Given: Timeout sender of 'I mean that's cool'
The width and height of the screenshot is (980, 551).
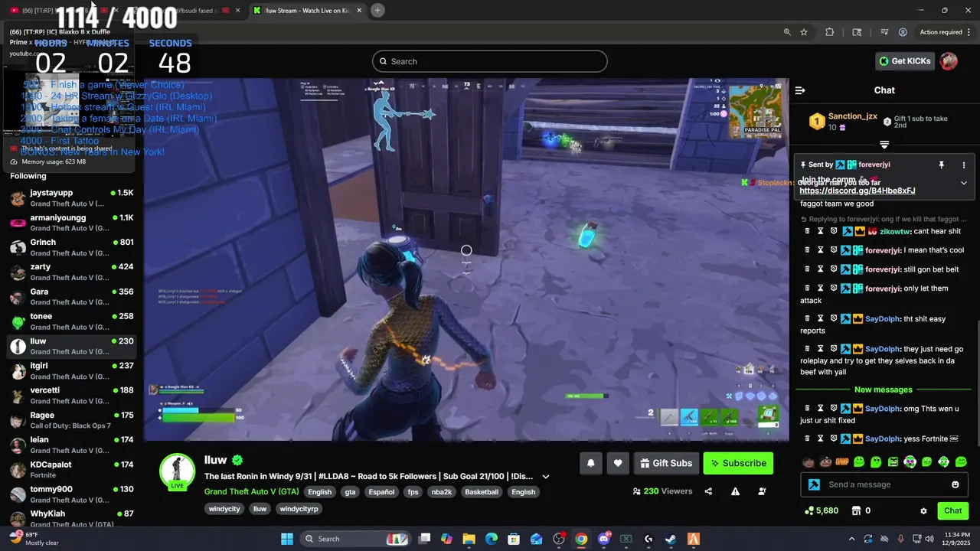Looking at the screenshot, I should coord(820,250).
